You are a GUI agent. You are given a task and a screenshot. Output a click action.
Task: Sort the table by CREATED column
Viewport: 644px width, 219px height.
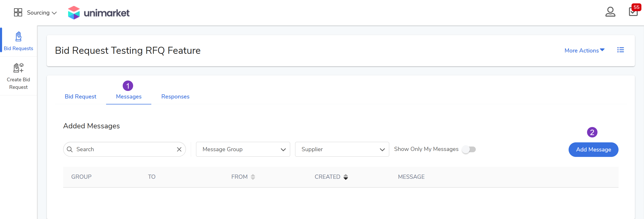346,177
